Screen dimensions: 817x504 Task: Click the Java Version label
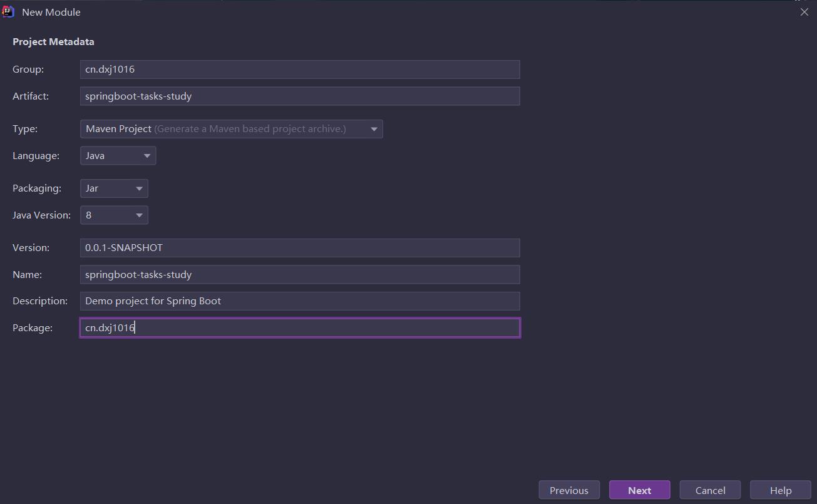pos(42,215)
